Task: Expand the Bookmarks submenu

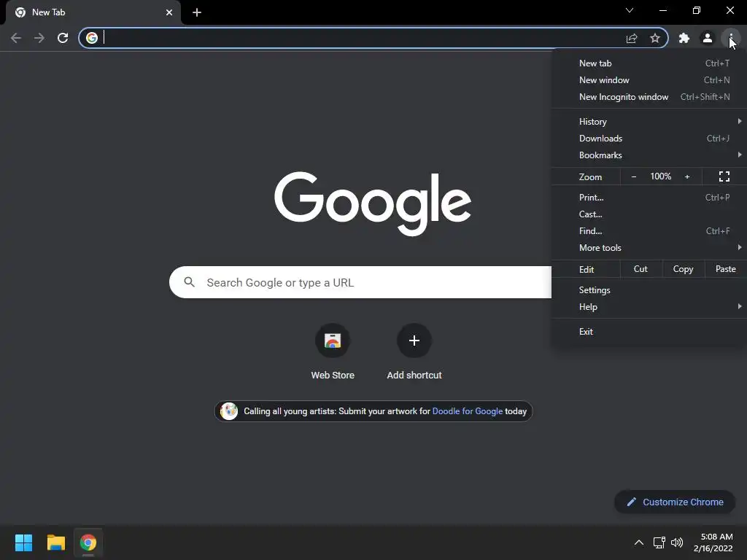Action: 649,155
